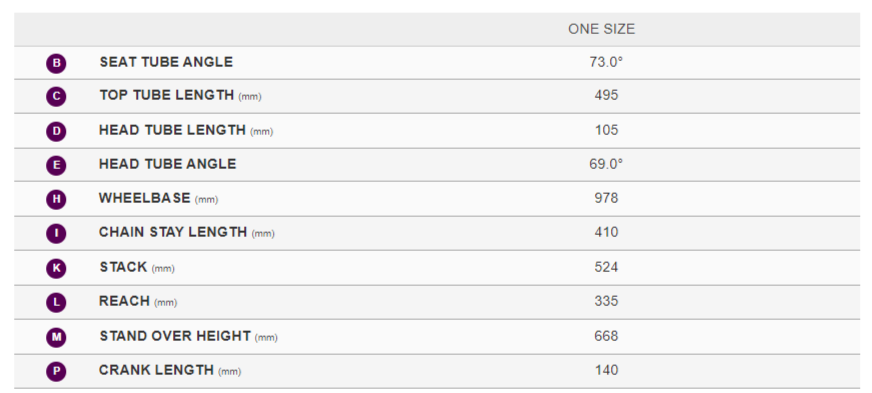Click the purple I circle icon
872x393 pixels.
[x=56, y=234]
